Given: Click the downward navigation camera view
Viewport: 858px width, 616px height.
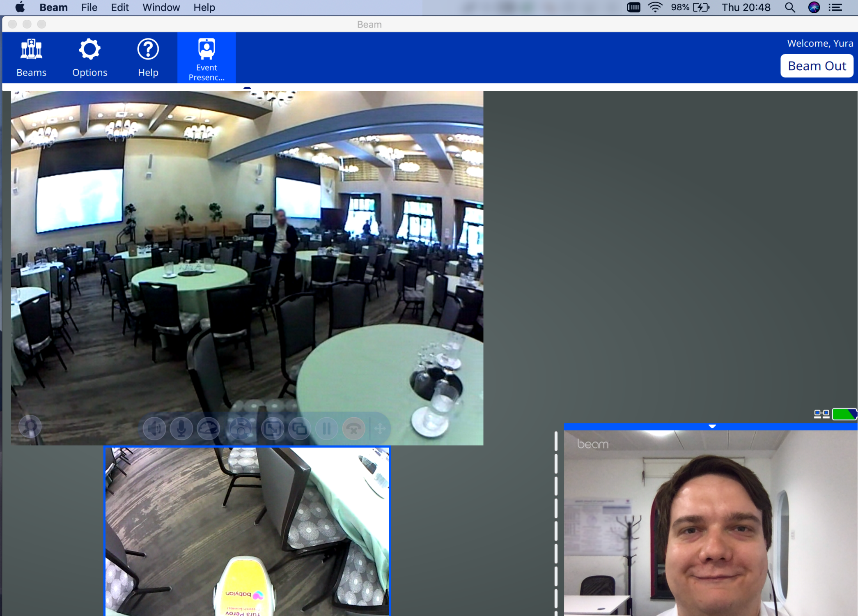Looking at the screenshot, I should pyautogui.click(x=247, y=531).
